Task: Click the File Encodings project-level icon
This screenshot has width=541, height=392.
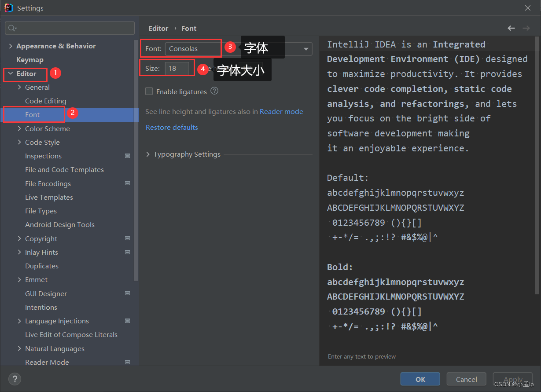Action: coord(127,183)
